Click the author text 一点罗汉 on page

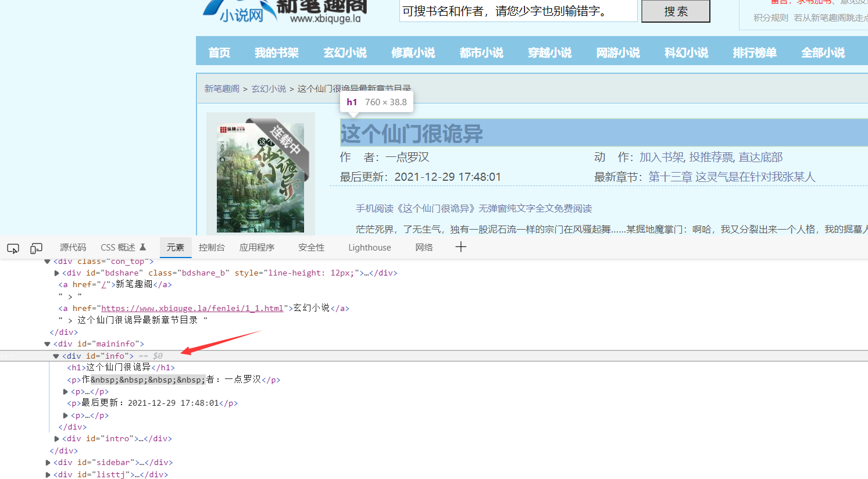pos(407,158)
